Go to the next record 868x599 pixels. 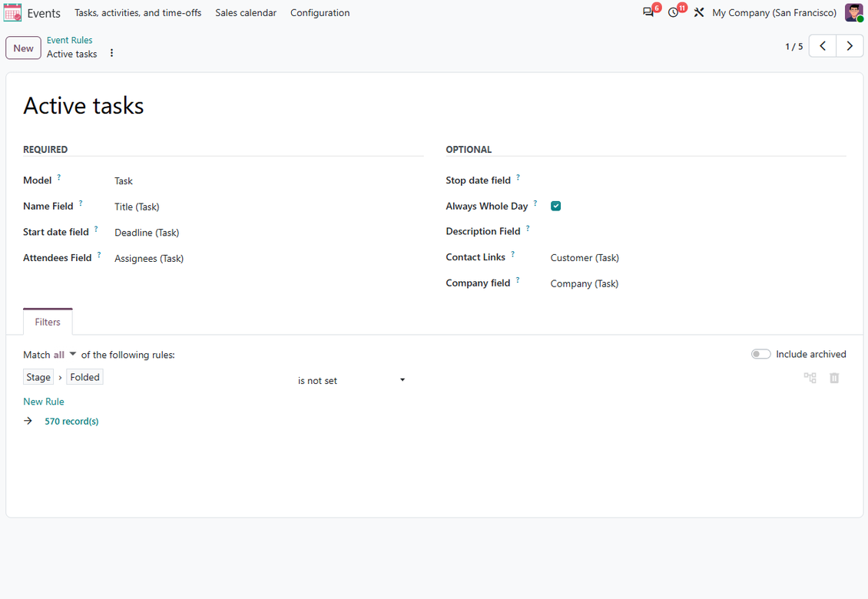850,47
